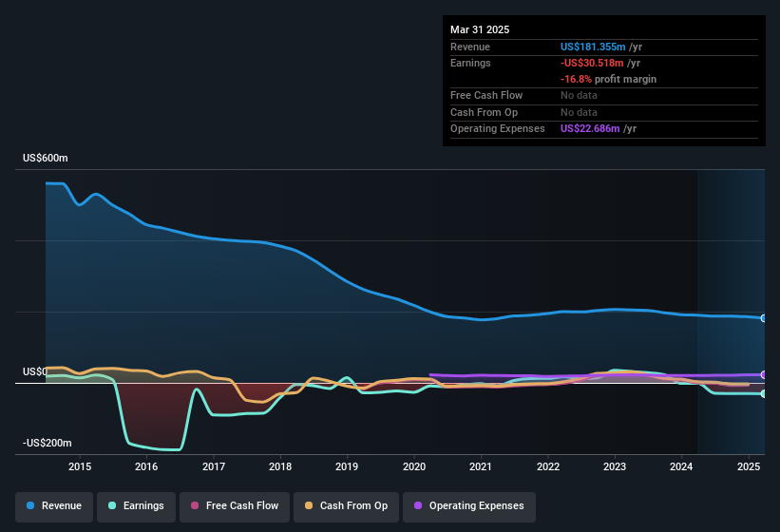Click the 2021 x-axis label
780x532 pixels.
[481, 466]
